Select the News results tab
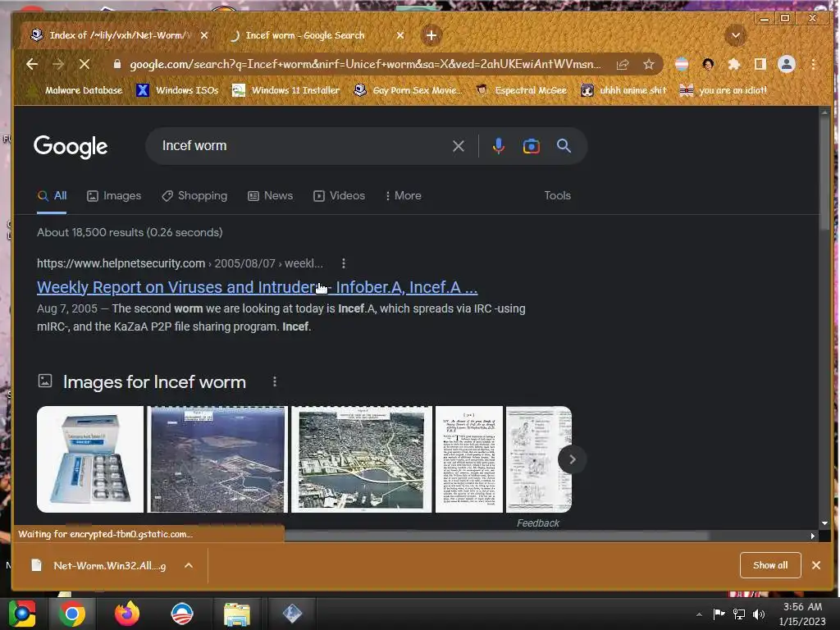The height and width of the screenshot is (630, 840). [271, 195]
